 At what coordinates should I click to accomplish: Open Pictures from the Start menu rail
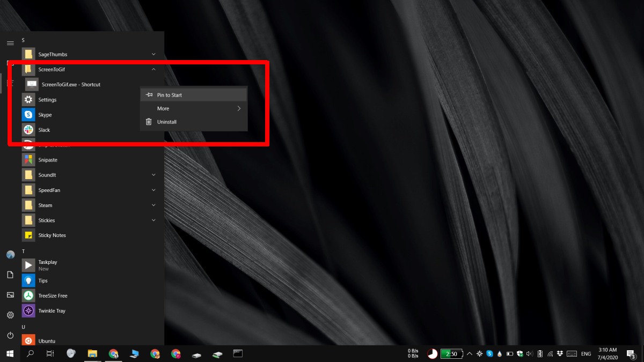pyautogui.click(x=10, y=295)
